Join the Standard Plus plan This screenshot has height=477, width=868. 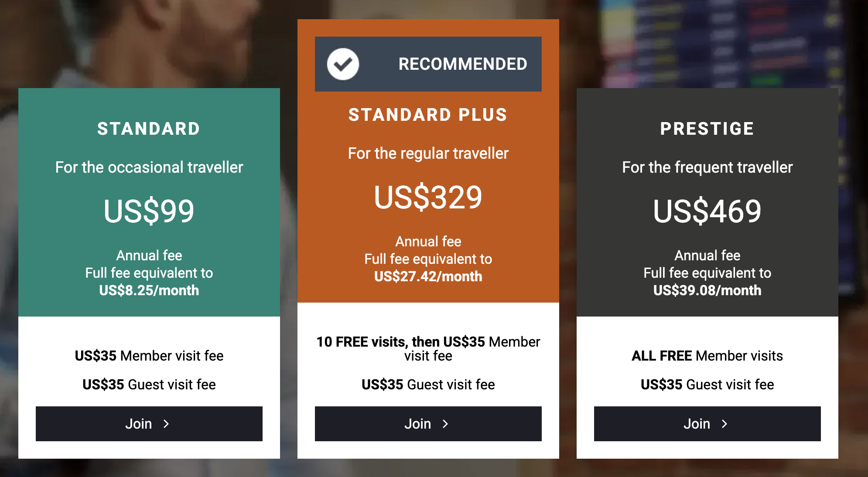(x=427, y=423)
